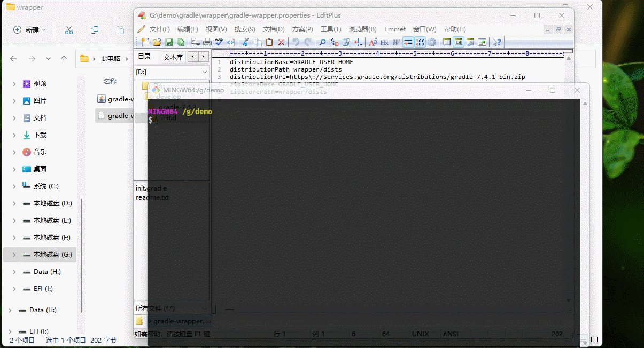Toggle Word Wrap W icon in EditPlus
This screenshot has width=644, height=348.
[396, 42]
